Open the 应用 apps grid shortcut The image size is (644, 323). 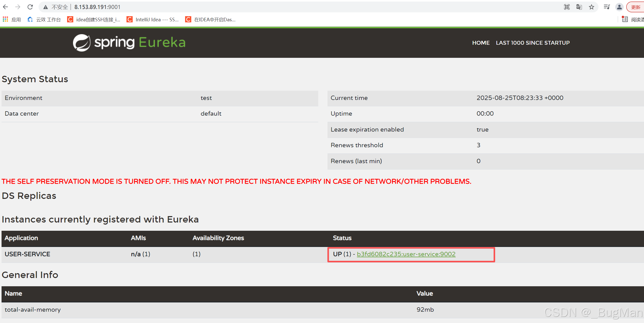pyautogui.click(x=12, y=20)
